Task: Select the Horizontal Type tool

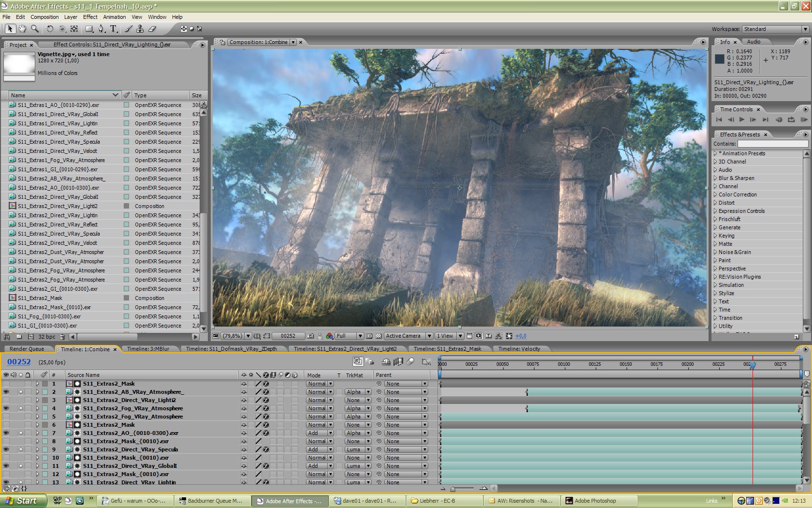Action: point(114,29)
